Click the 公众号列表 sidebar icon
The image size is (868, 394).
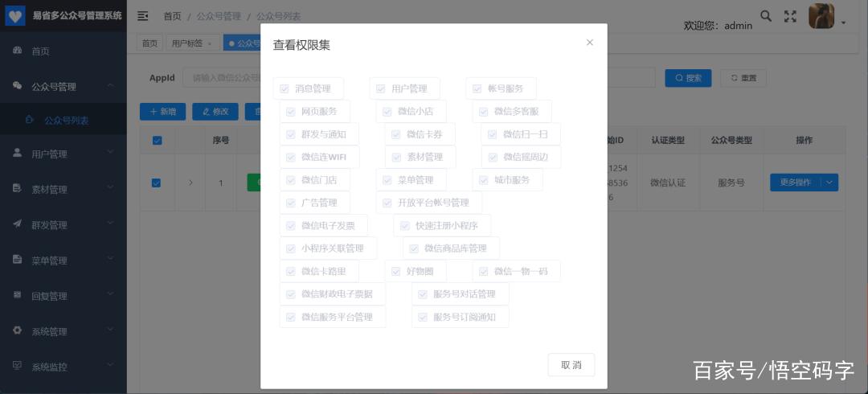[x=30, y=120]
